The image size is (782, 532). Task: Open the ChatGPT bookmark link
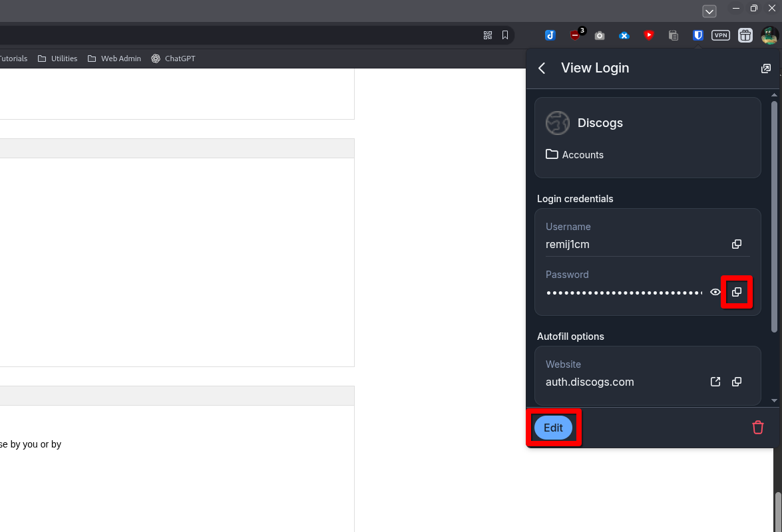(x=173, y=59)
